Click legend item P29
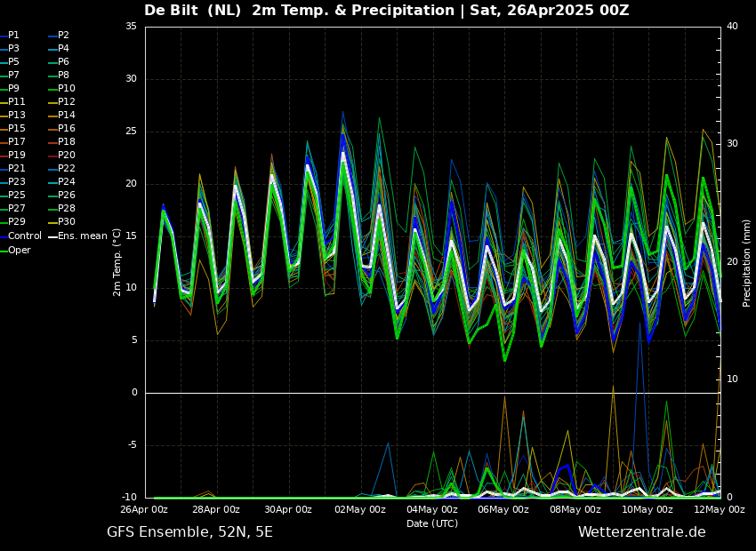The image size is (756, 551). [12, 221]
